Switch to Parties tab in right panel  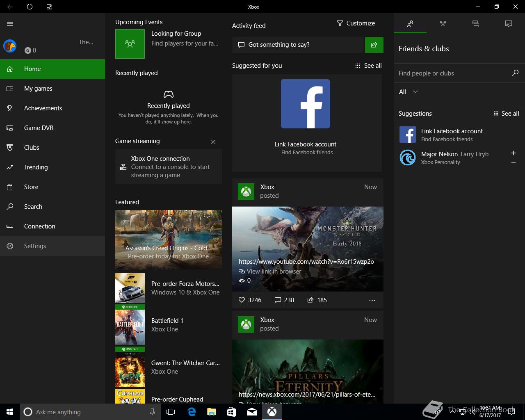[443, 24]
